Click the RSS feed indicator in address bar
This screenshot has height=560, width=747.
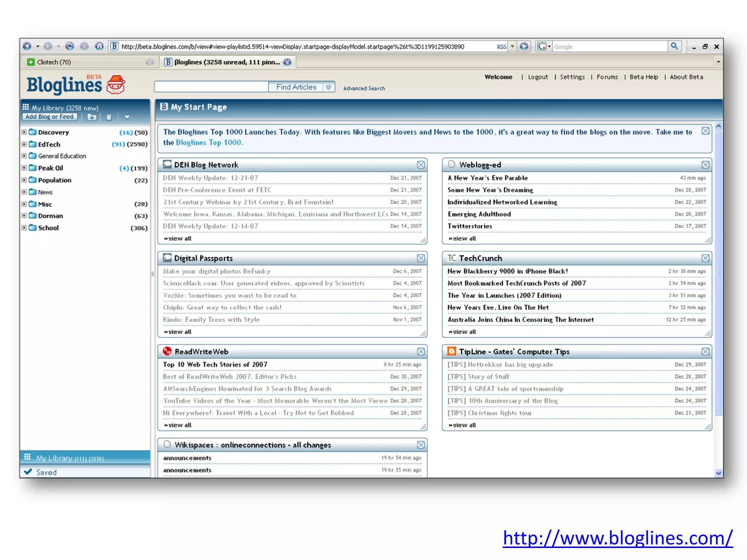502,47
